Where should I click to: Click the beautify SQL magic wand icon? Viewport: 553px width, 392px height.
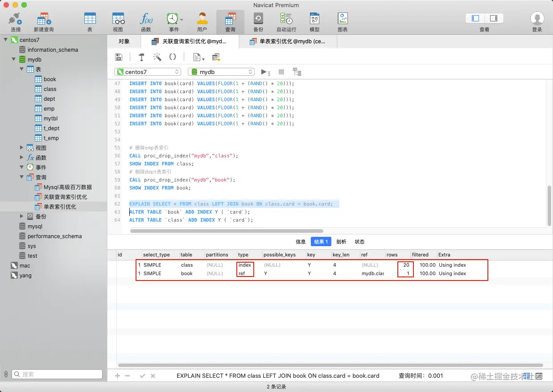coord(157,57)
